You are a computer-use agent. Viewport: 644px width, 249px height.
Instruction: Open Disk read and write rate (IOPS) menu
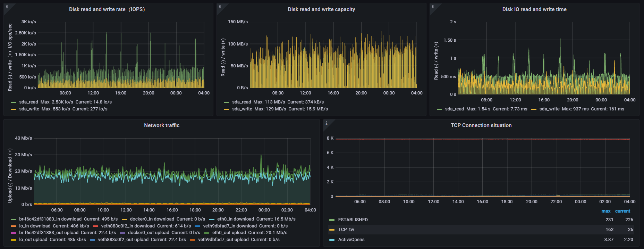click(107, 9)
